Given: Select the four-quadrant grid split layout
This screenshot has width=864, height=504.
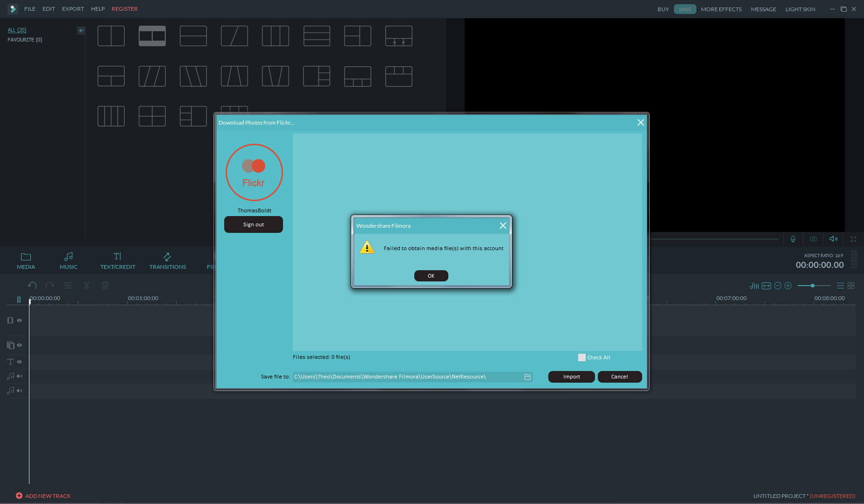Looking at the screenshot, I should (152, 116).
